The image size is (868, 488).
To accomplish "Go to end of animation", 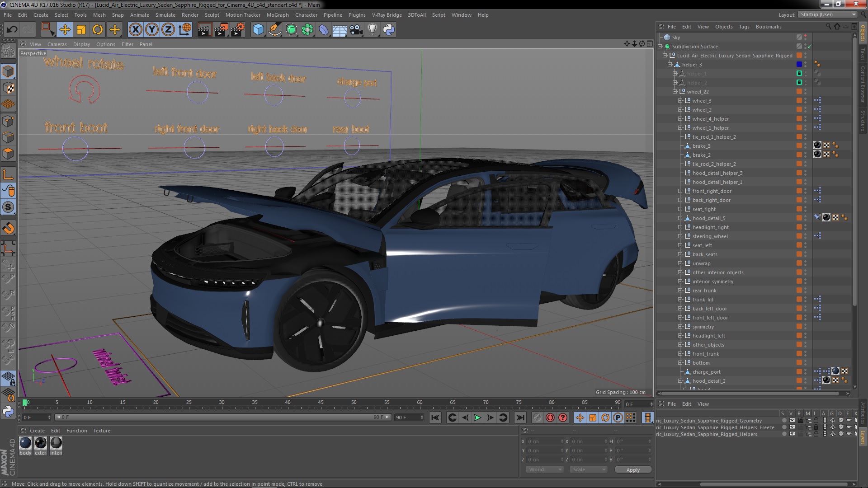I will pos(520,418).
